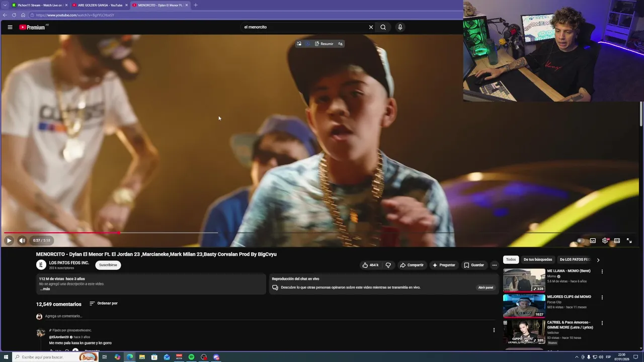644x362 pixels.
Task: Open options for GIMME MORE video
Action: 602,323
